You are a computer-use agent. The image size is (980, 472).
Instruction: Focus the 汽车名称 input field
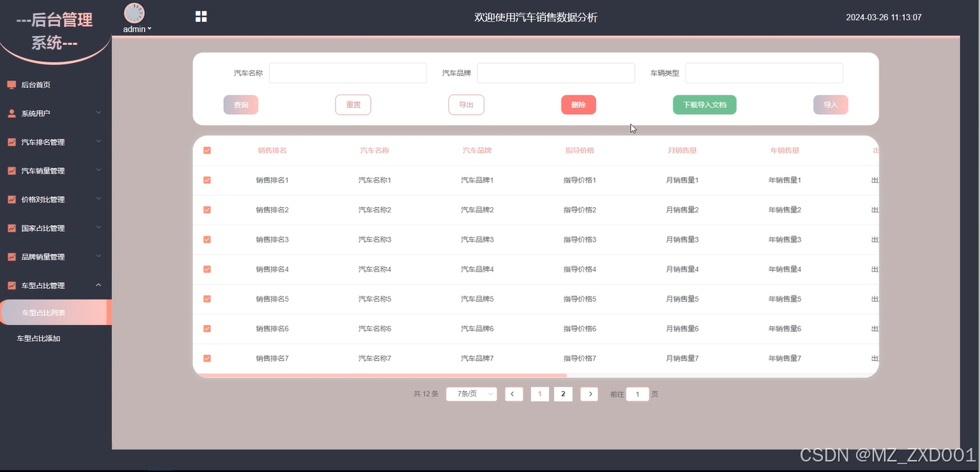(348, 73)
